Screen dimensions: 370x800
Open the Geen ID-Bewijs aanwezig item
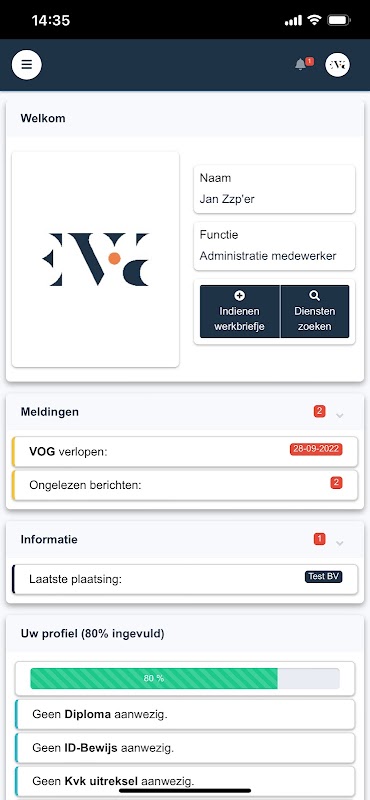point(185,748)
